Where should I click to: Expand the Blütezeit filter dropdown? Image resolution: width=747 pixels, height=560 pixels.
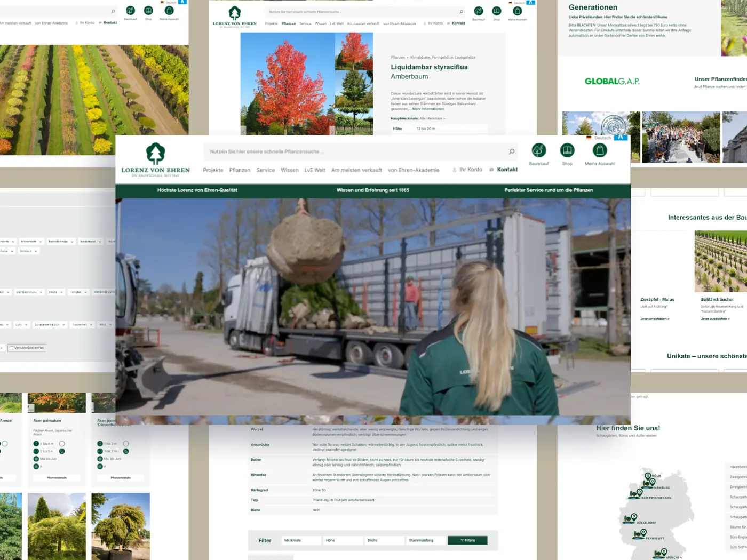[29, 251]
